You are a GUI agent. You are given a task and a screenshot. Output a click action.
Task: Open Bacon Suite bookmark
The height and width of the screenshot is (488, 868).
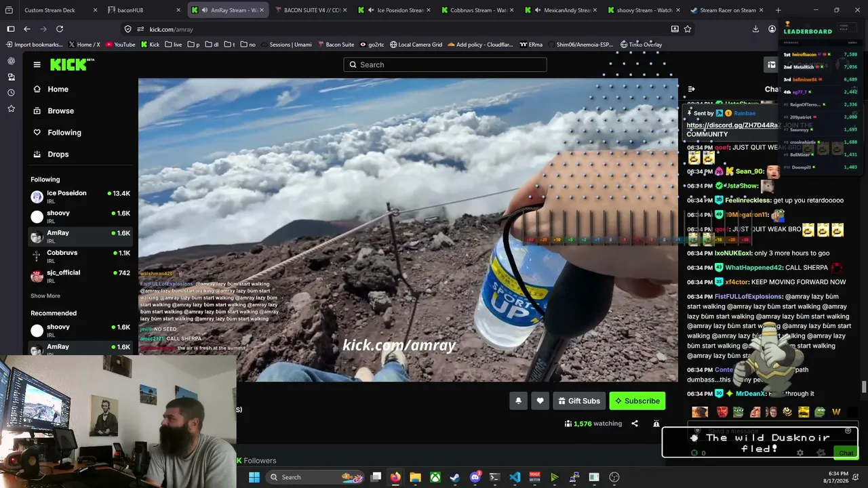click(x=335, y=45)
